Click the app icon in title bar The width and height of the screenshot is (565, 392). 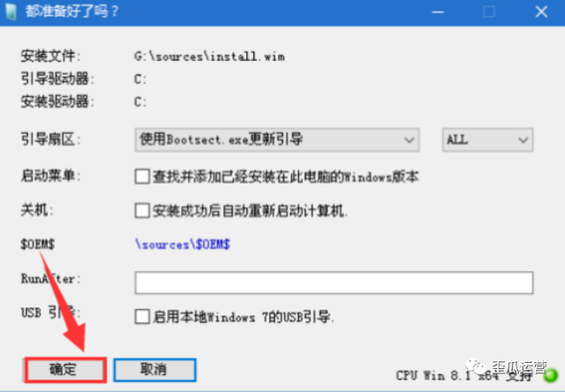[11, 11]
